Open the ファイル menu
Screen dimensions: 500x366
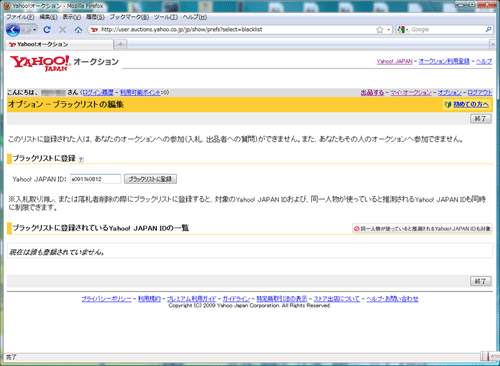pos(20,17)
